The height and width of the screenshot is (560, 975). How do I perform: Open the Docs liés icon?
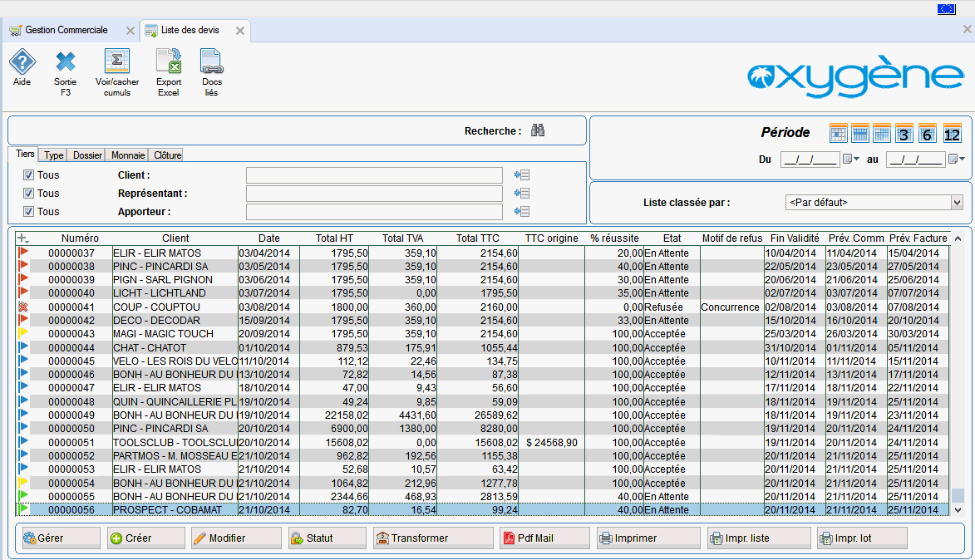(212, 62)
